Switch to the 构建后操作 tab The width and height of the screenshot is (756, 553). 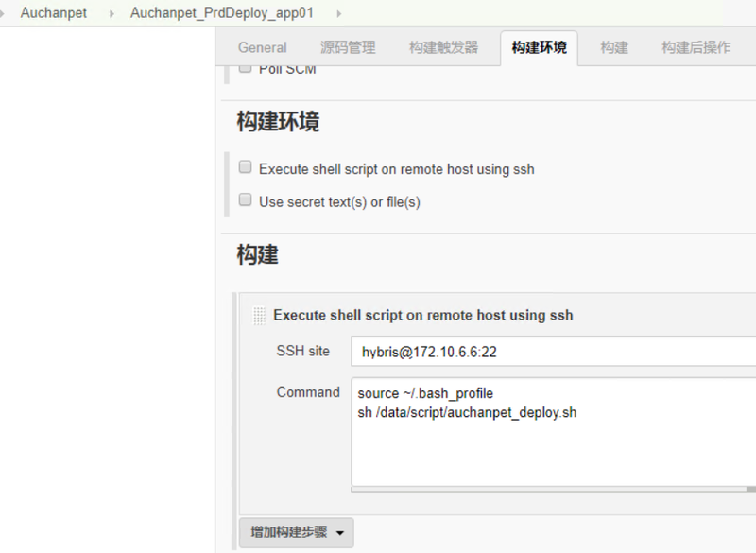coord(696,47)
